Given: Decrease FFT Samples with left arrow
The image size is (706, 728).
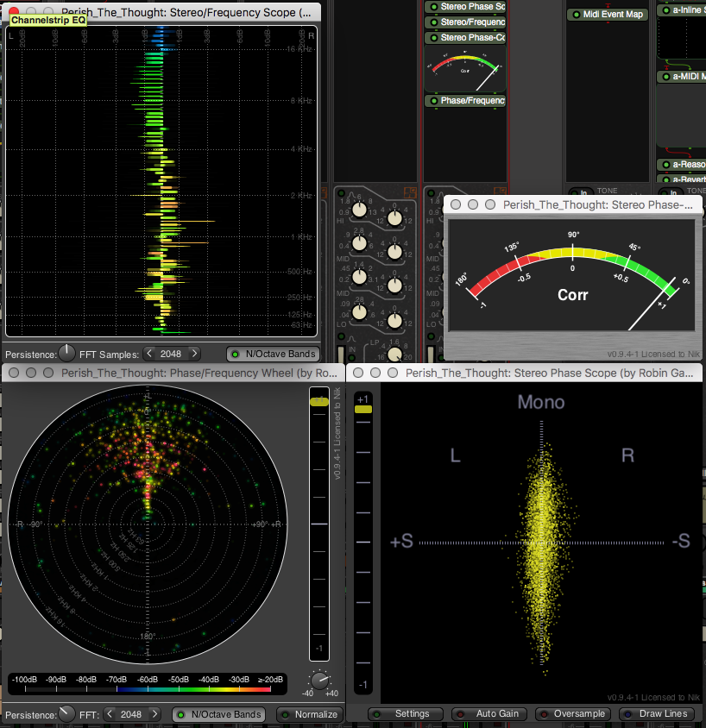Looking at the screenshot, I should (x=149, y=354).
